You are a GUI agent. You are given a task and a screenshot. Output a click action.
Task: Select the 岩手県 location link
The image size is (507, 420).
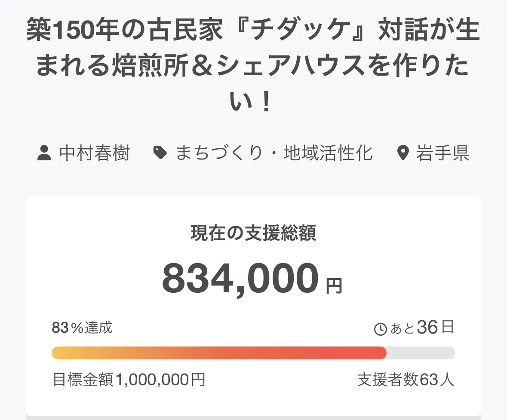(x=442, y=153)
